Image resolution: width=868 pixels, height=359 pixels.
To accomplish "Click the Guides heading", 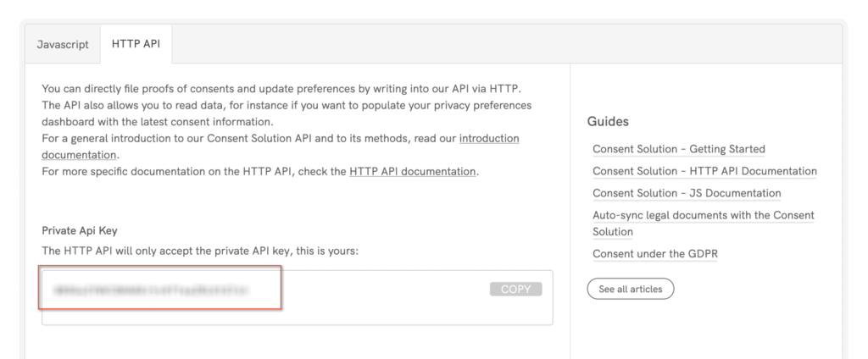I will pyautogui.click(x=608, y=121).
